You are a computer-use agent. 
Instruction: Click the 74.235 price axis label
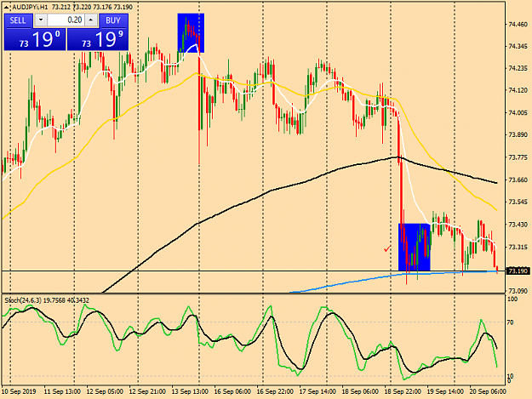point(518,68)
